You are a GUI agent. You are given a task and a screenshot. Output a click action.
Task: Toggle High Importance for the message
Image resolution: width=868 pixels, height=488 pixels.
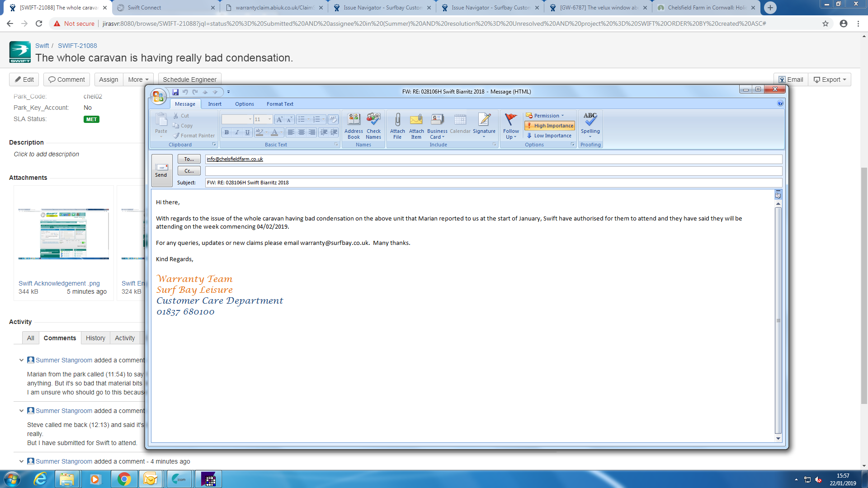(x=550, y=126)
